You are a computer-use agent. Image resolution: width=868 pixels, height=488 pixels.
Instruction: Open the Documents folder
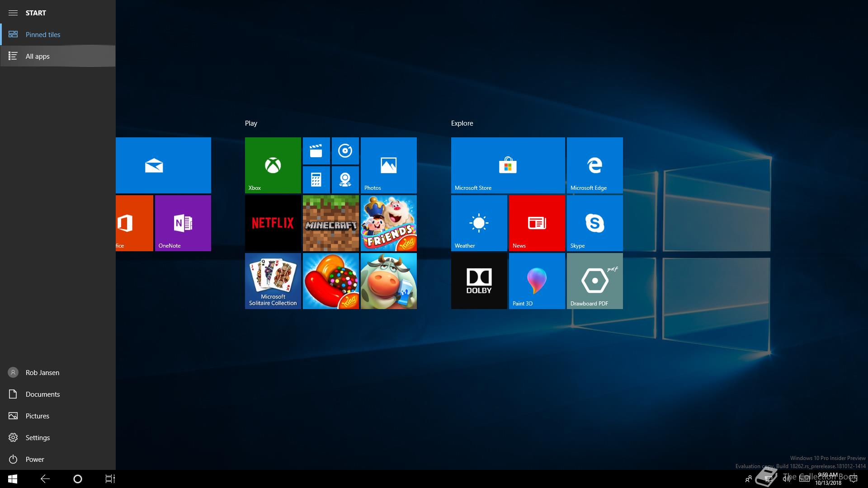(x=58, y=394)
